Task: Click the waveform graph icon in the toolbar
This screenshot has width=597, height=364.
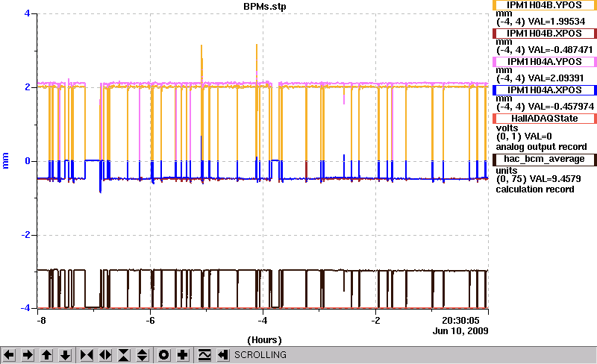Action: (x=204, y=355)
